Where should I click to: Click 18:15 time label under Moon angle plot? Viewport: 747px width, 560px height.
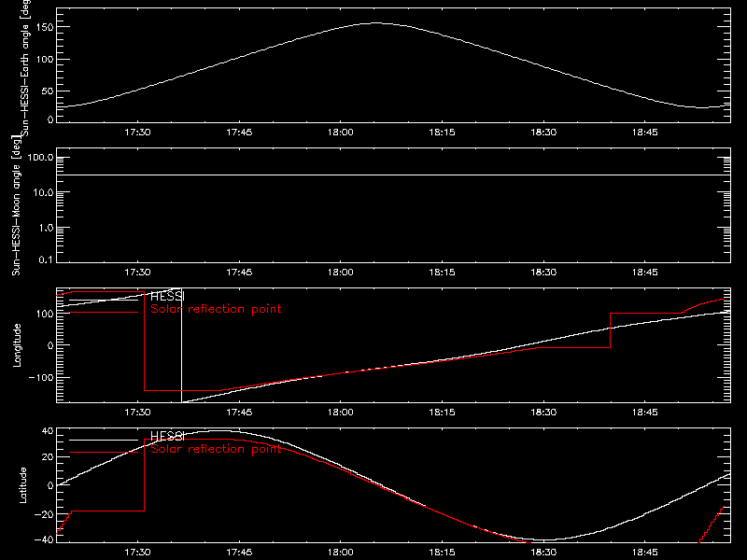(442, 273)
